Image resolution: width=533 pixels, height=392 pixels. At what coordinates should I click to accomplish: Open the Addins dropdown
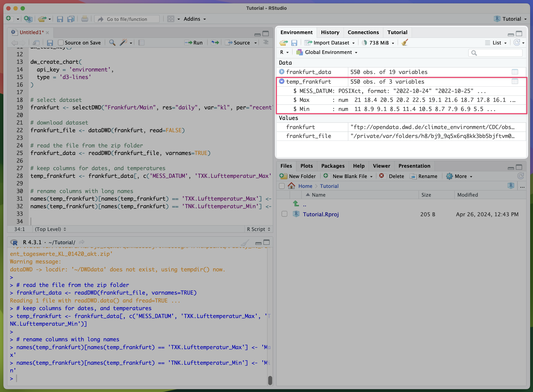point(195,19)
